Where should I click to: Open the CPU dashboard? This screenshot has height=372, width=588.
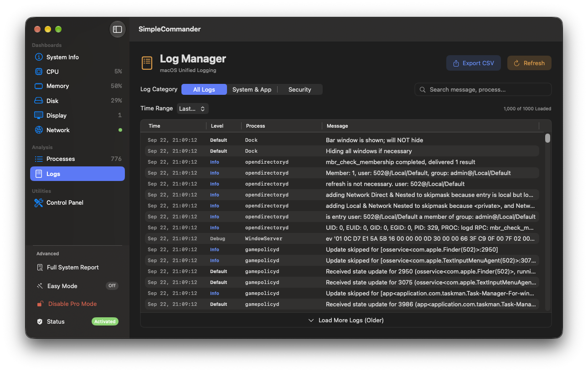pos(77,72)
